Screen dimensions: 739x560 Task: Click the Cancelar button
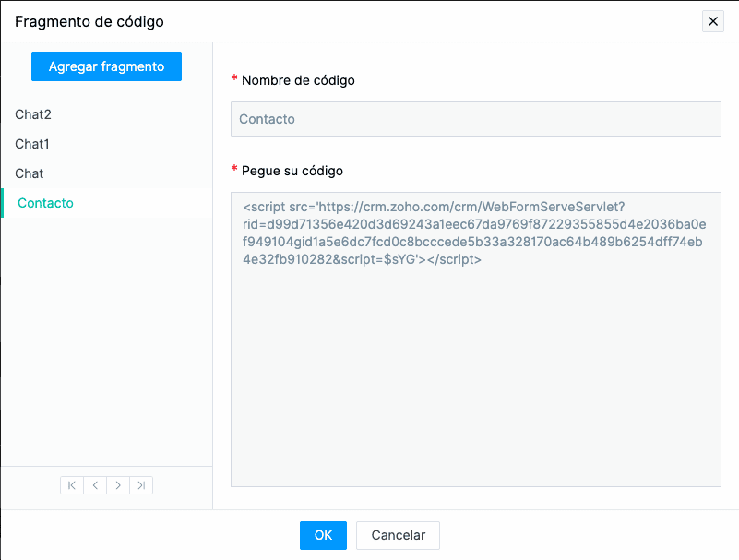(398, 535)
